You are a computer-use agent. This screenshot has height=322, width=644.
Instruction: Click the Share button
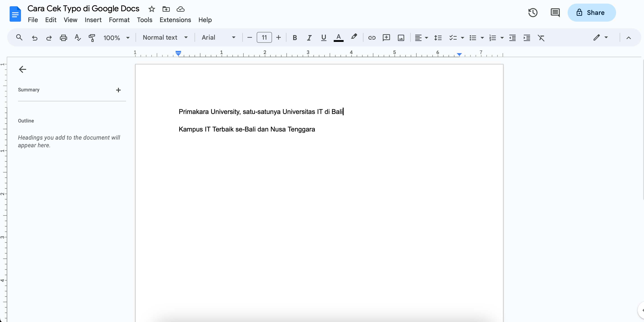tap(592, 13)
